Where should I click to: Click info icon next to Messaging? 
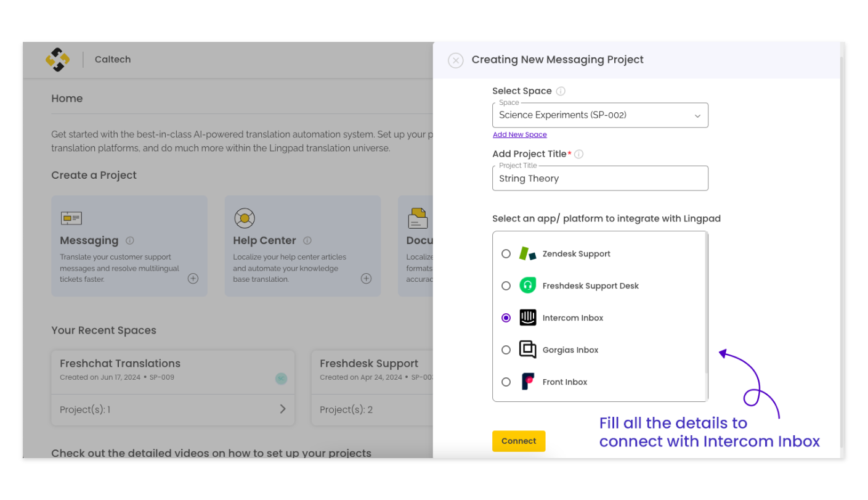[x=130, y=241]
